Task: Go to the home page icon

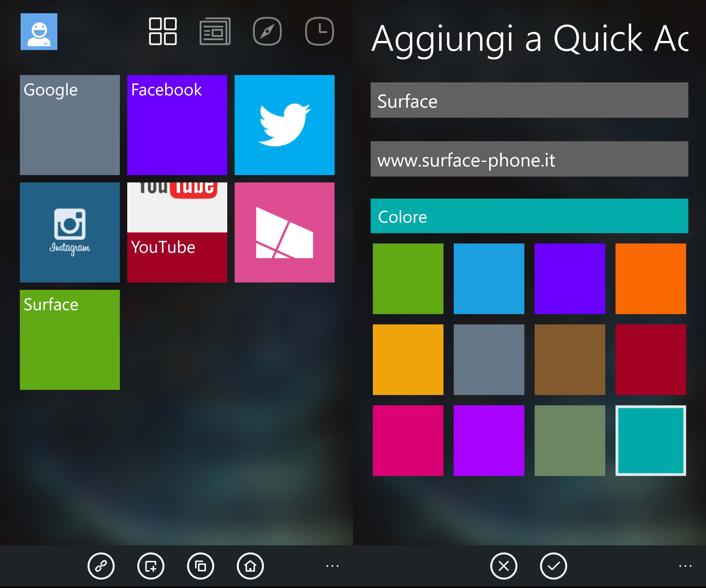Action: (x=250, y=566)
